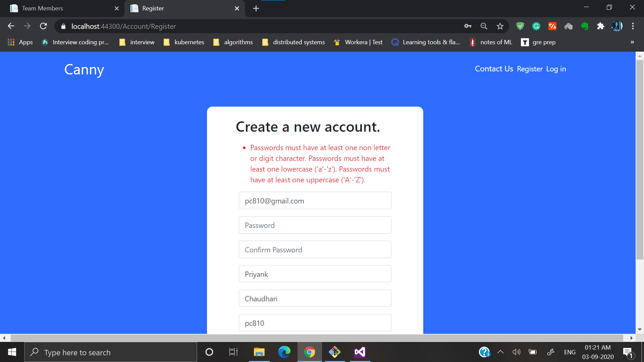
Task: Open Chrome three-dot menu
Action: tap(633, 26)
